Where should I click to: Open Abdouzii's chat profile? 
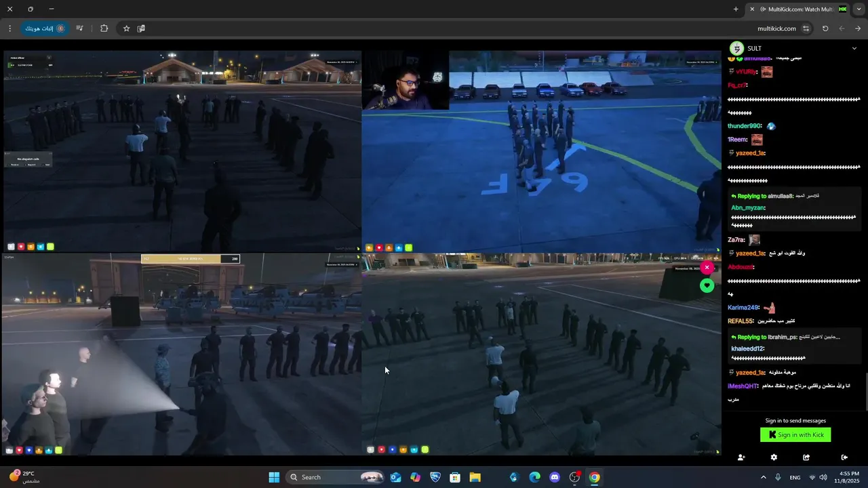click(x=741, y=267)
